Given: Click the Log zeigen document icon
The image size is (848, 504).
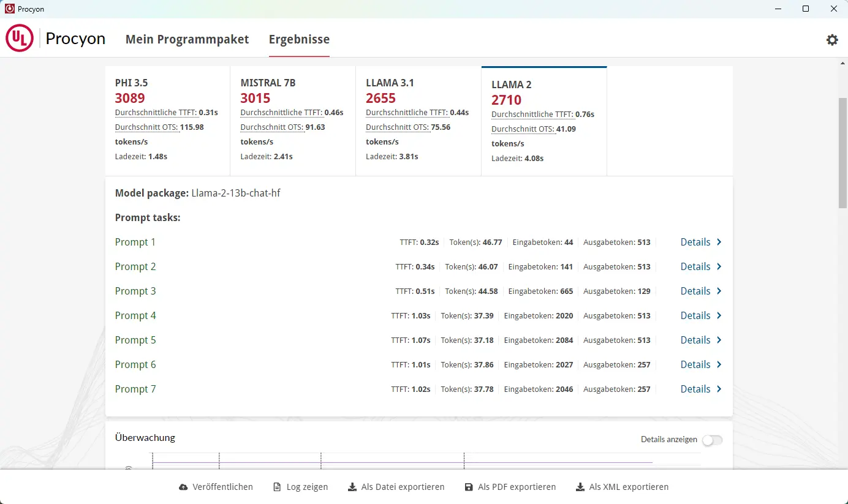Looking at the screenshot, I should (277, 487).
